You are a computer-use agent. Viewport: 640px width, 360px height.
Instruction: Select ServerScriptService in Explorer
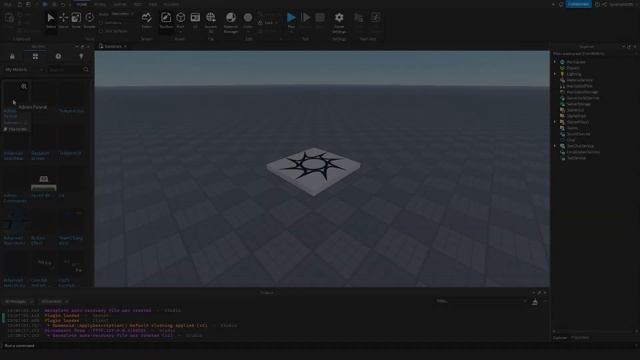point(583,98)
